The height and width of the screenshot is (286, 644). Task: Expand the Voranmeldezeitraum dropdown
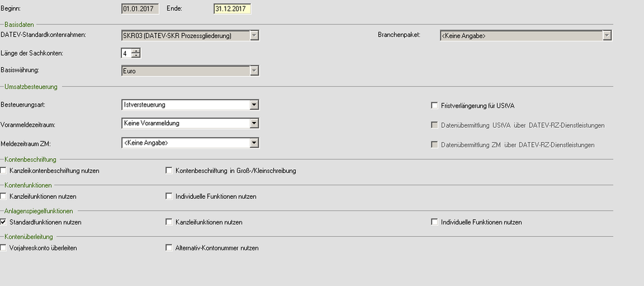(x=254, y=123)
